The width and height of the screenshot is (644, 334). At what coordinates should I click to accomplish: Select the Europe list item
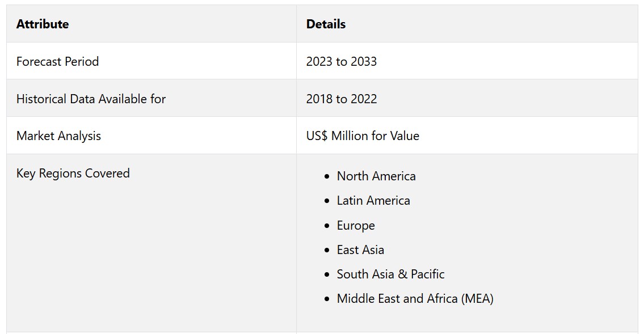356,225
